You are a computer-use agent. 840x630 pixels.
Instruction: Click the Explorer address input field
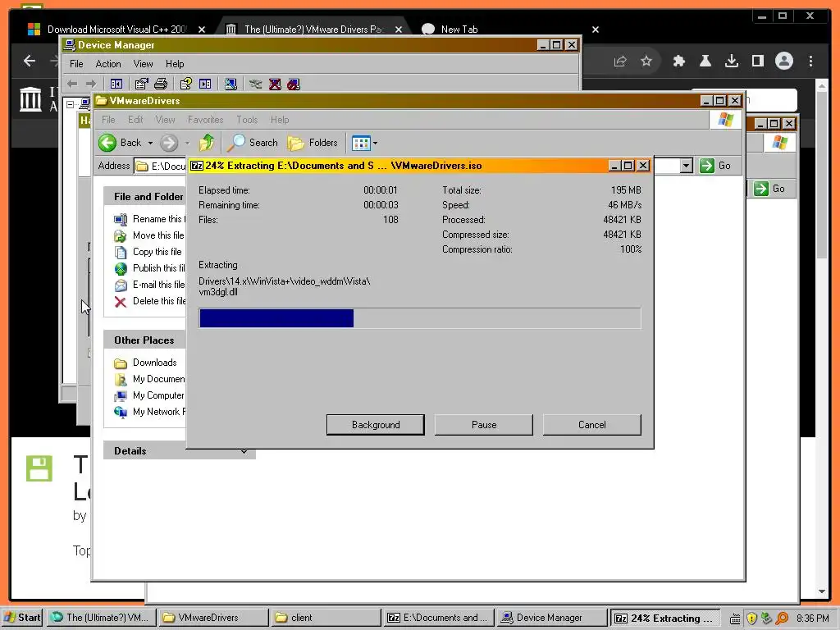tap(160, 166)
